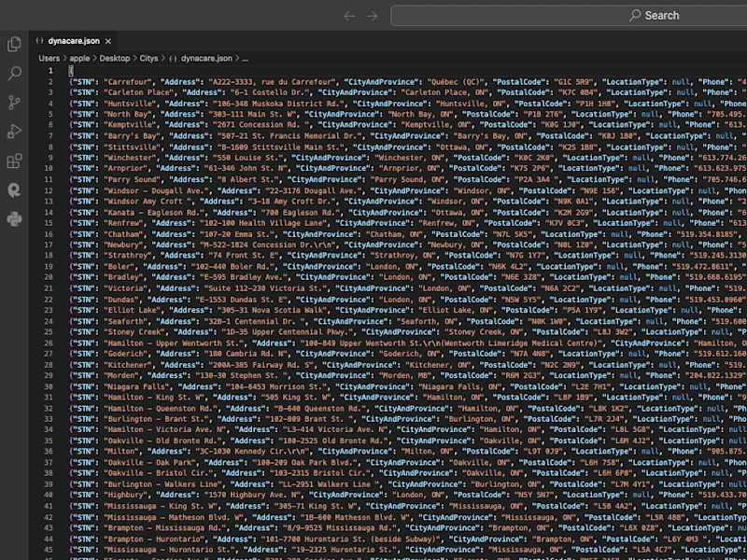Viewport: 747px width, 560px height.
Task: Click "Winchester" STN value on line 9
Action: [x=130, y=158]
